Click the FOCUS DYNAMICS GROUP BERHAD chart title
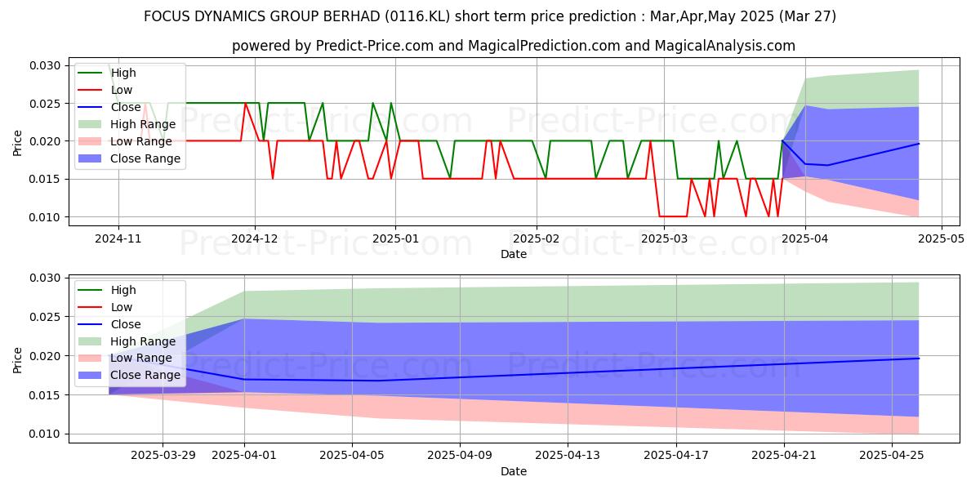 (490, 16)
